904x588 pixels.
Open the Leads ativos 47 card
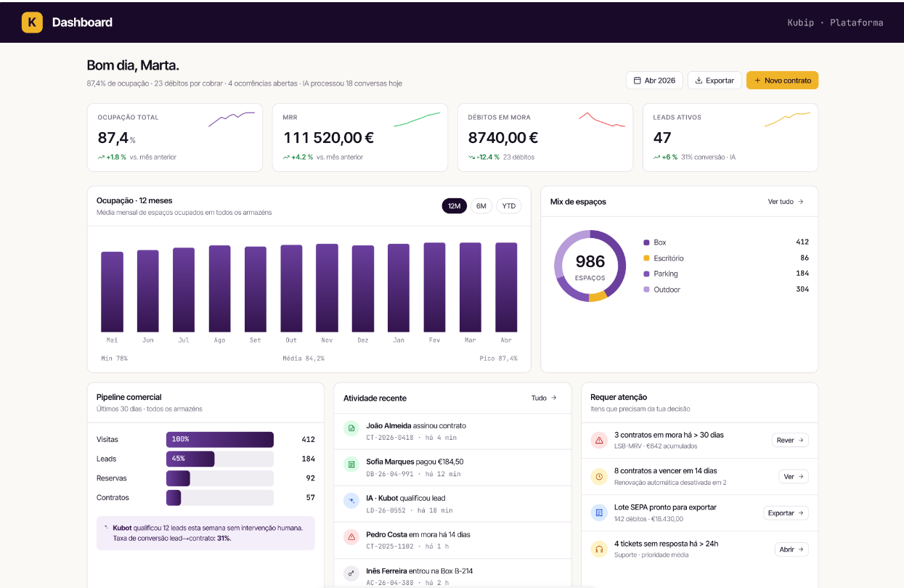pos(730,137)
